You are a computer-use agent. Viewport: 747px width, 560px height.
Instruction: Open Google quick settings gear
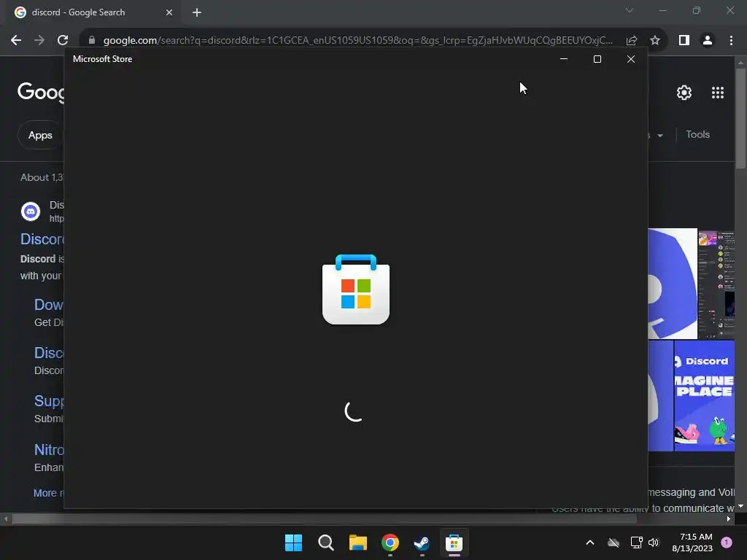[x=684, y=93]
